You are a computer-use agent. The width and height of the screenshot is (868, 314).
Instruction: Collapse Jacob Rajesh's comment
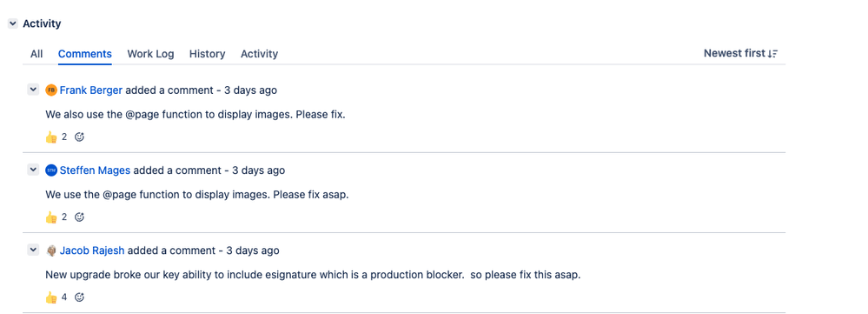33,251
